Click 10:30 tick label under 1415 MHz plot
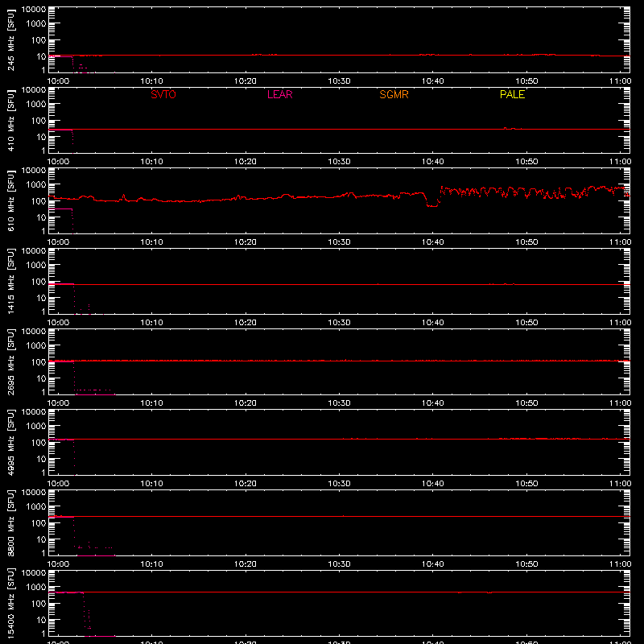Screen dimensions: 644x644 tap(339, 323)
